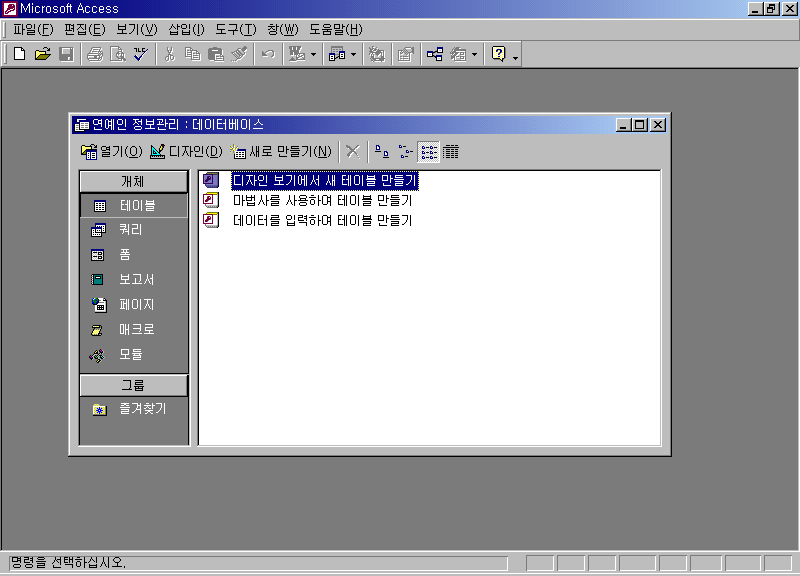
Task: Click the Office Links icon
Action: click(297, 54)
